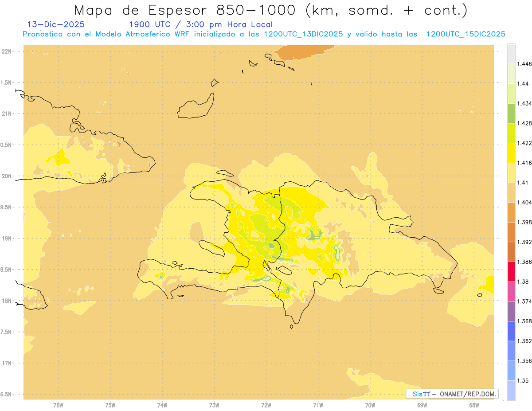Select the bright yellow swatch between 1.416 and 1.422
Viewport: 532px width, 411px height.
click(x=511, y=153)
